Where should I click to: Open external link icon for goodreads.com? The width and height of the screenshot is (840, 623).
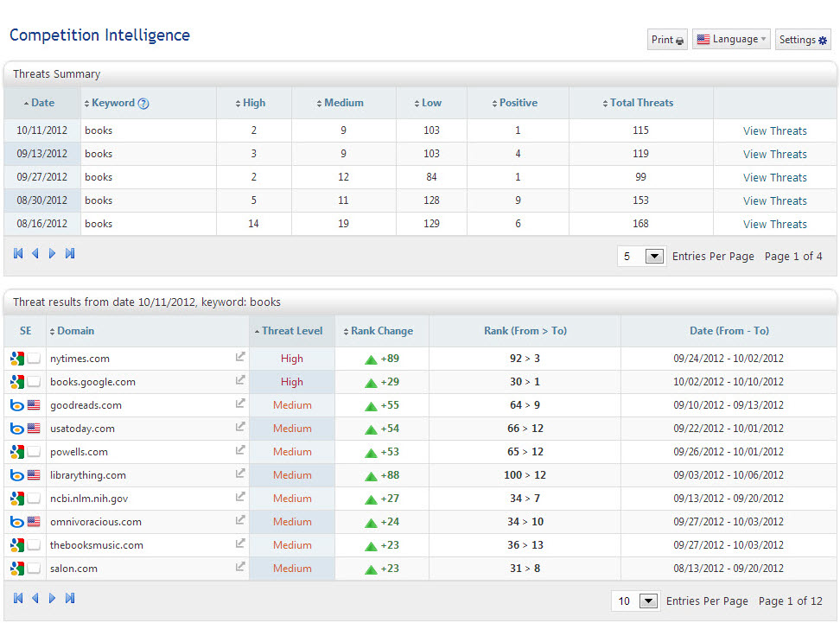240,404
